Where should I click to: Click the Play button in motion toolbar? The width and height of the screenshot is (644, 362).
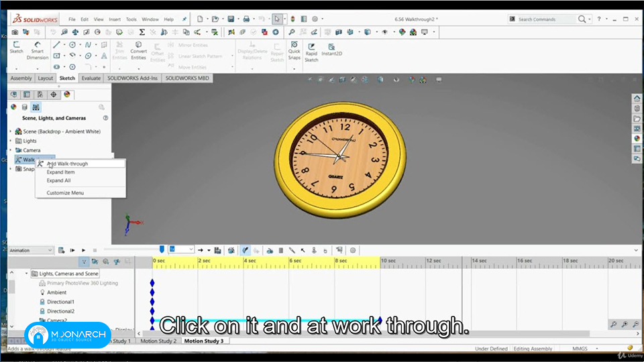click(x=83, y=250)
